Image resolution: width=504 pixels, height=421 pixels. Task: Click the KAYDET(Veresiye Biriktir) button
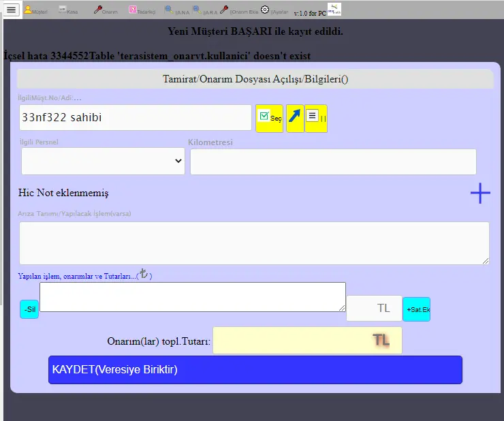pyautogui.click(x=255, y=369)
